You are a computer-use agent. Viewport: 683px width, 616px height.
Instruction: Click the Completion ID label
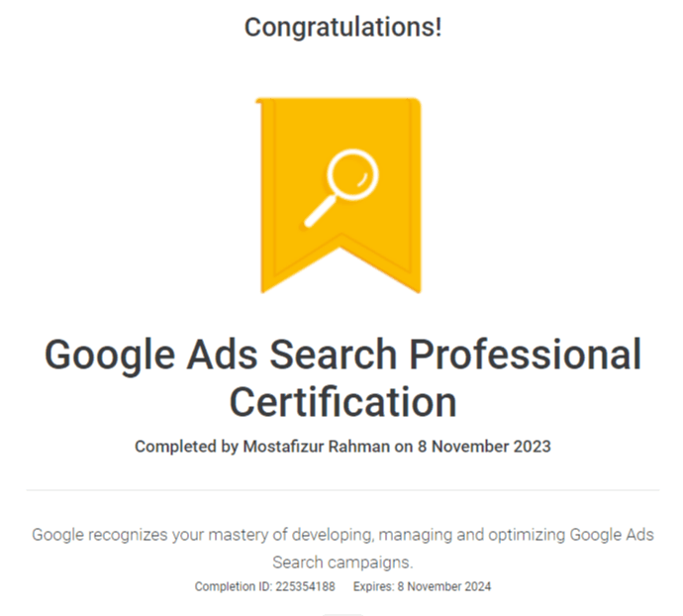pyautogui.click(x=232, y=587)
